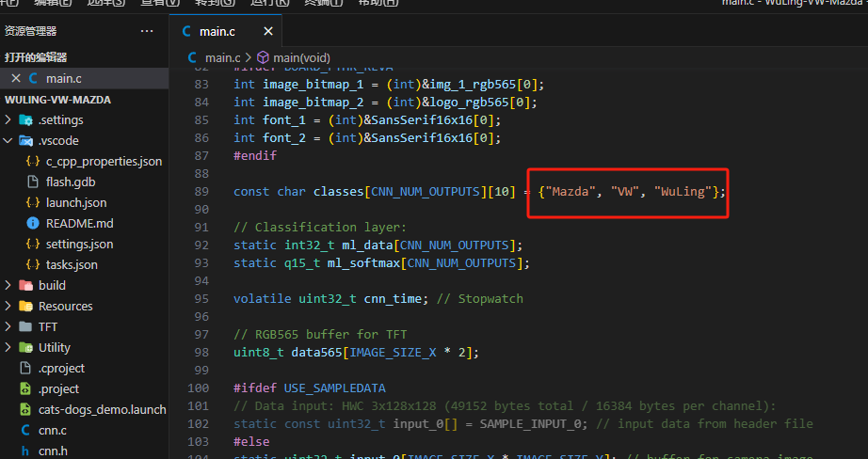868x459 pixels.
Task: Close the main.c editor tab
Action: [268, 32]
